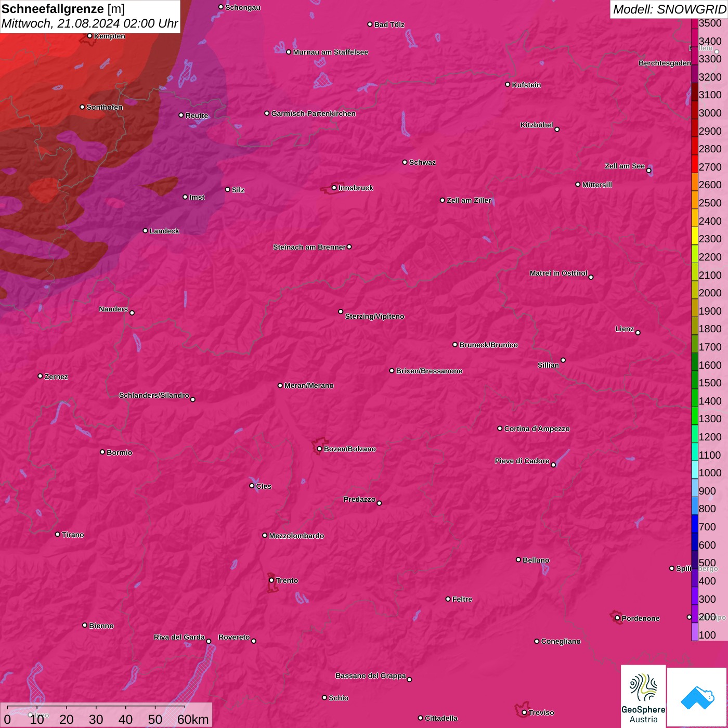Select the Cortina d'Ampezzo marker dot
This screenshot has height=728, width=728.
[x=500, y=428]
